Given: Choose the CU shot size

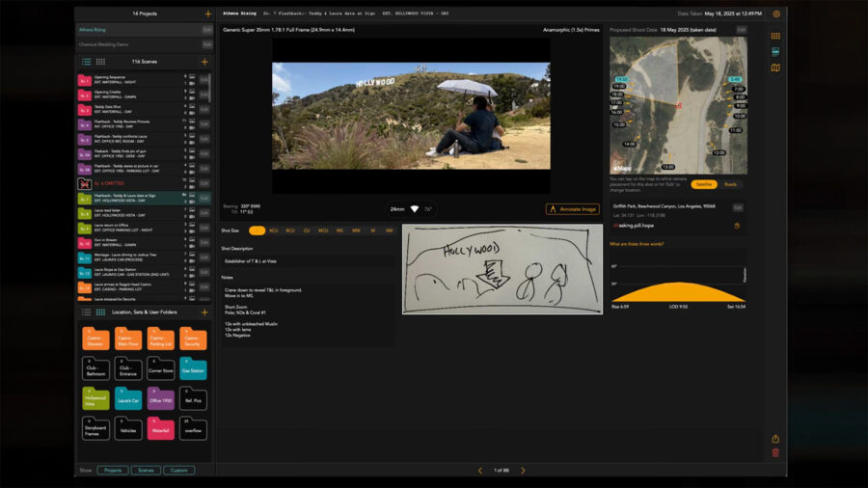Looking at the screenshot, I should (x=307, y=230).
